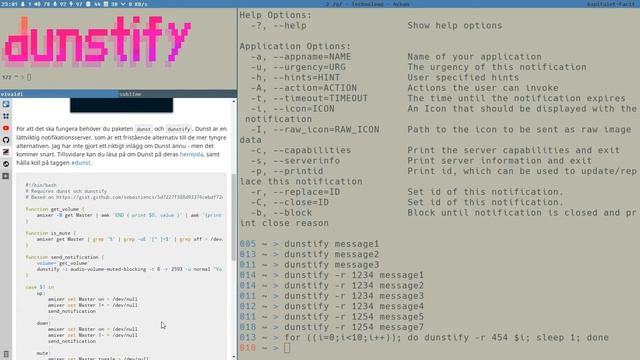Viewport: 640px width, 360px height.
Task: Click the scroll-down arrow of the Vivaldi page
Action: pos(233,357)
